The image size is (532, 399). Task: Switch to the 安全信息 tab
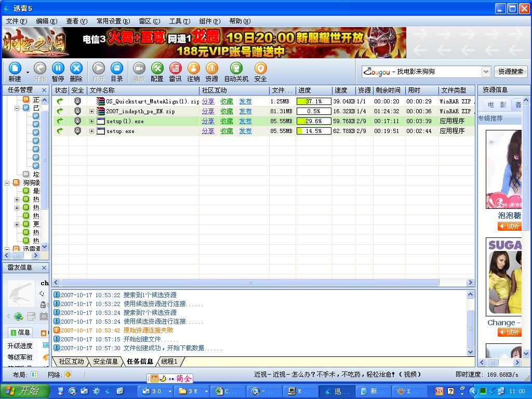point(105,362)
